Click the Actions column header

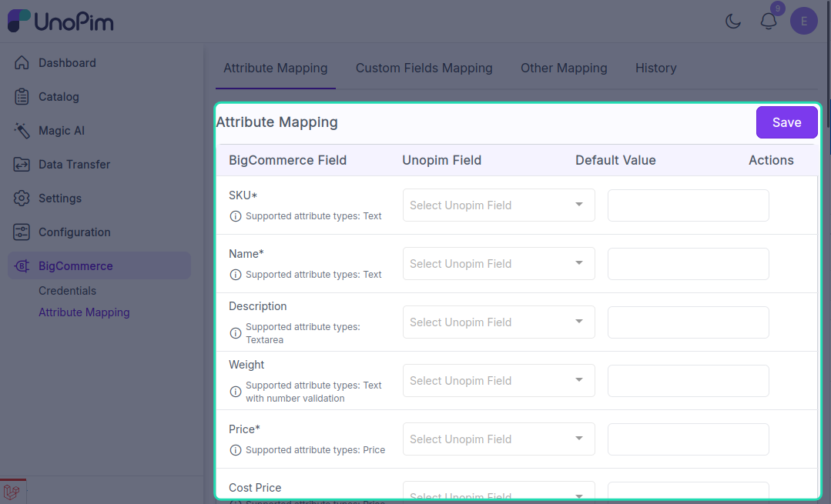click(771, 160)
